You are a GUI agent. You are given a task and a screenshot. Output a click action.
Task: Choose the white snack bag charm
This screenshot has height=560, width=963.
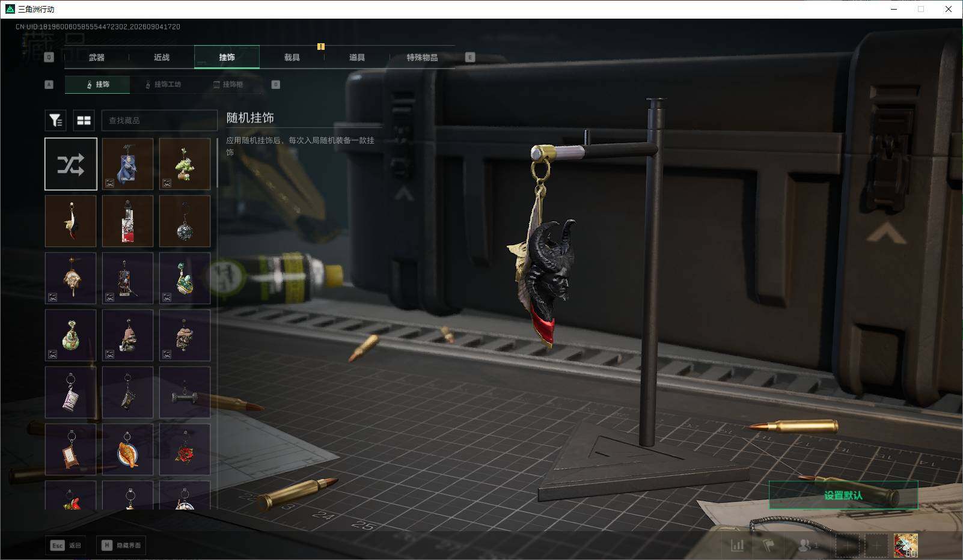(x=71, y=392)
